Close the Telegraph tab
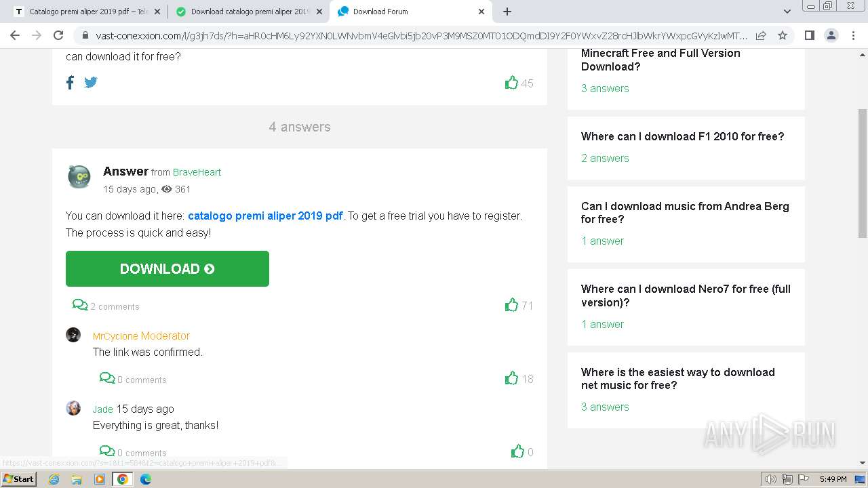Image resolution: width=868 pixels, height=488 pixels. (x=157, y=12)
